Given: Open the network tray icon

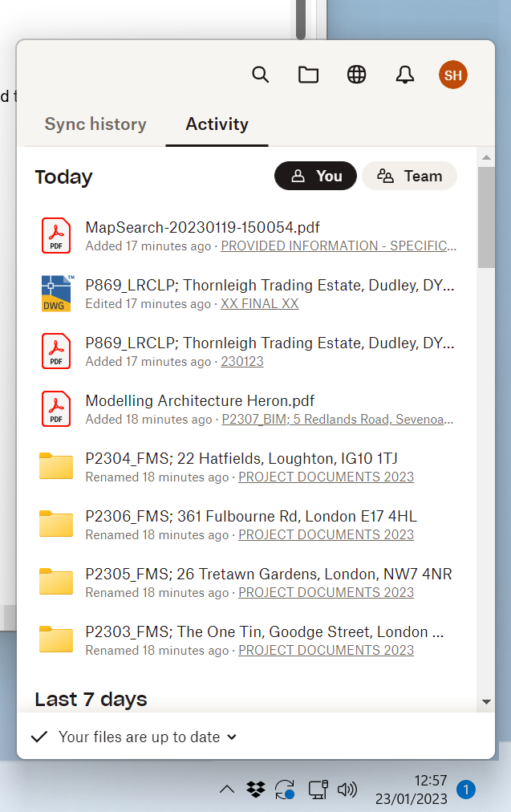Looking at the screenshot, I should pyautogui.click(x=318, y=790).
